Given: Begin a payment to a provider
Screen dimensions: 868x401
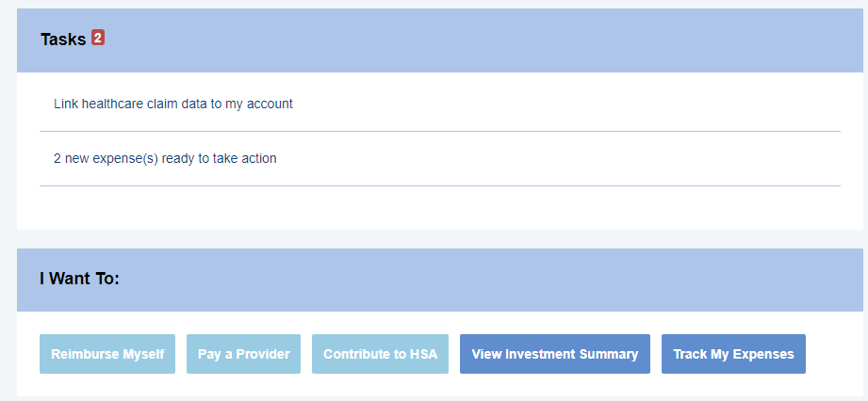Looking at the screenshot, I should [243, 354].
